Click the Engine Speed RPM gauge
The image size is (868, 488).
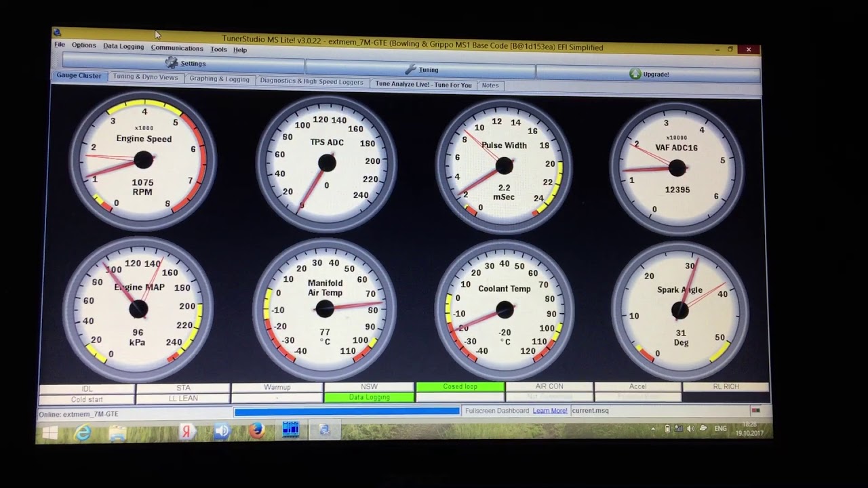pyautogui.click(x=143, y=160)
